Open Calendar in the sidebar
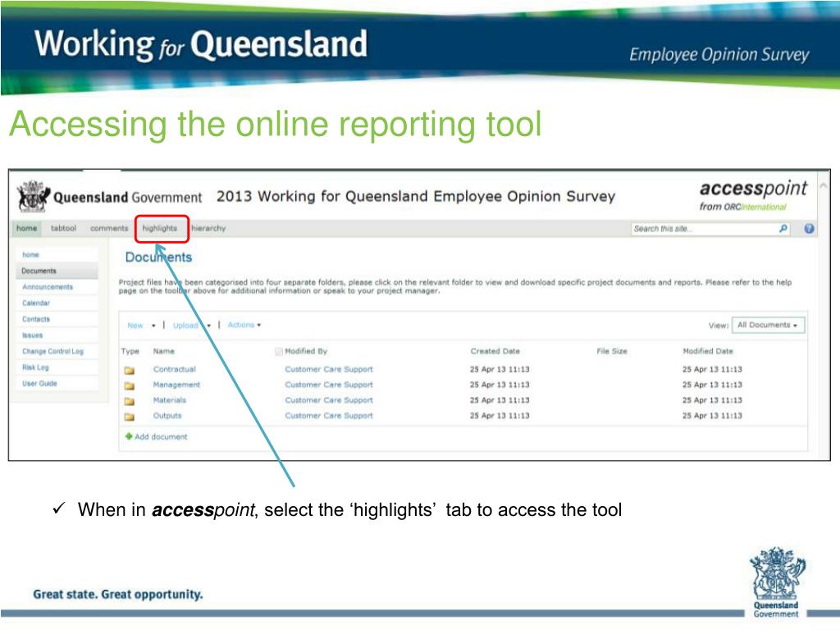Image resolution: width=840 pixels, height=630 pixels. 36,304
